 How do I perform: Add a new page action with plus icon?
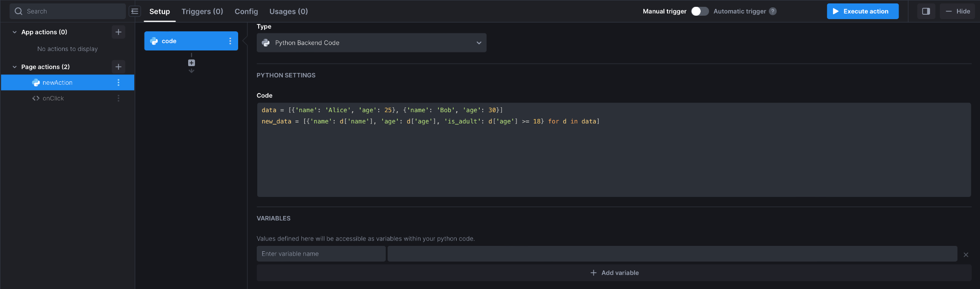pyautogui.click(x=118, y=67)
